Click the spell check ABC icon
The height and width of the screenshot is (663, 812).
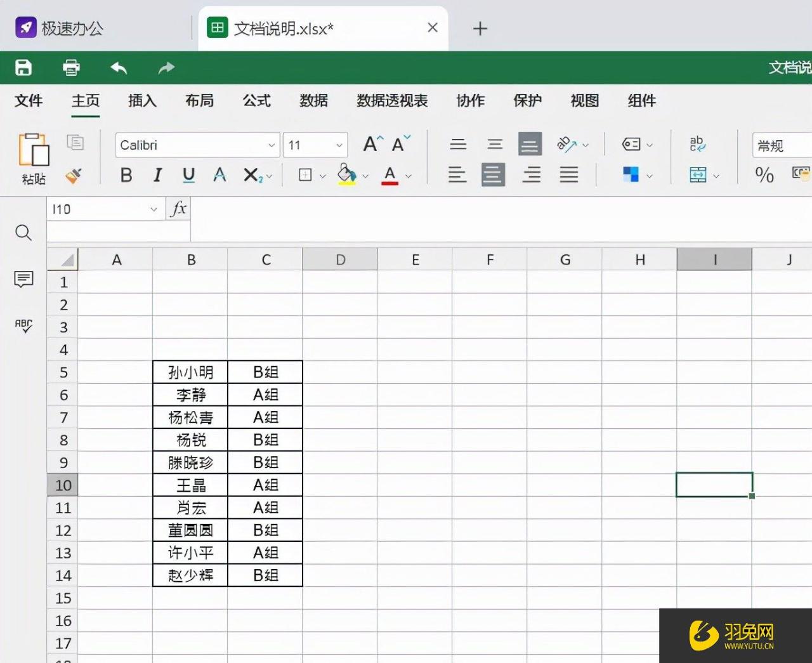pyautogui.click(x=23, y=325)
